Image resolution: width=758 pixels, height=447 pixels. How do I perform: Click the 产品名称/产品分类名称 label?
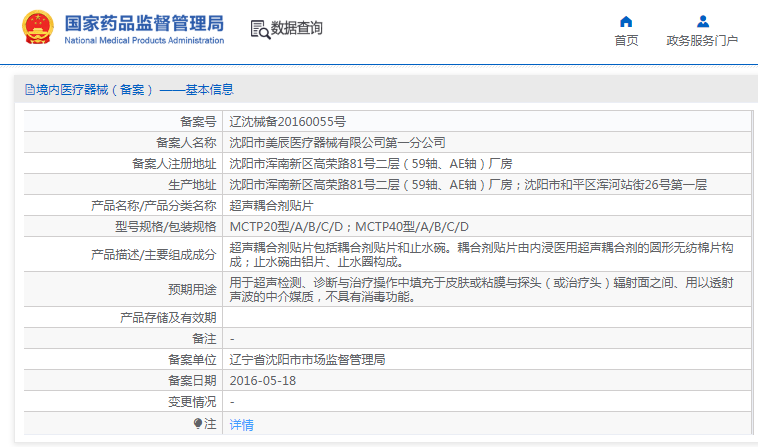pyautogui.click(x=154, y=206)
